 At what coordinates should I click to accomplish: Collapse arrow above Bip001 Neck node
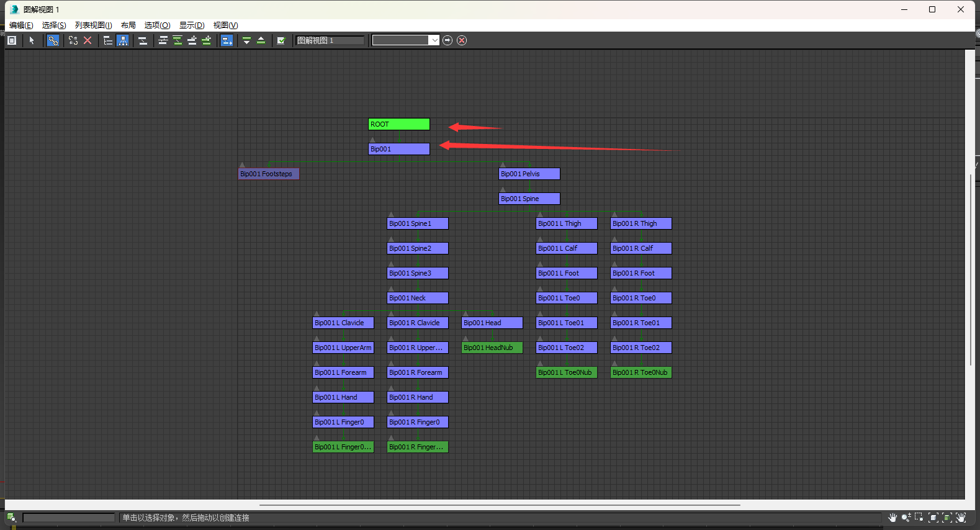point(391,289)
